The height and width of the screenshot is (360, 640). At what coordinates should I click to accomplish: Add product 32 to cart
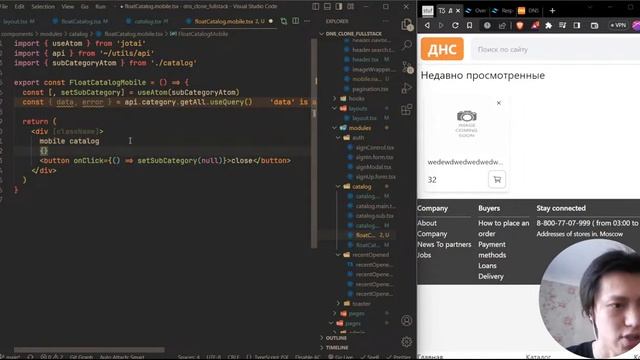(497, 179)
